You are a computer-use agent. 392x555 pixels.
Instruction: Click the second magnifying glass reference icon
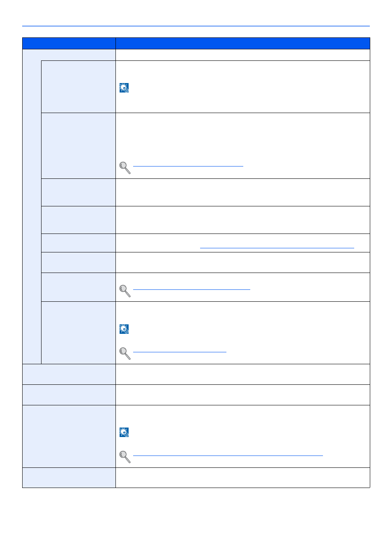click(x=125, y=291)
